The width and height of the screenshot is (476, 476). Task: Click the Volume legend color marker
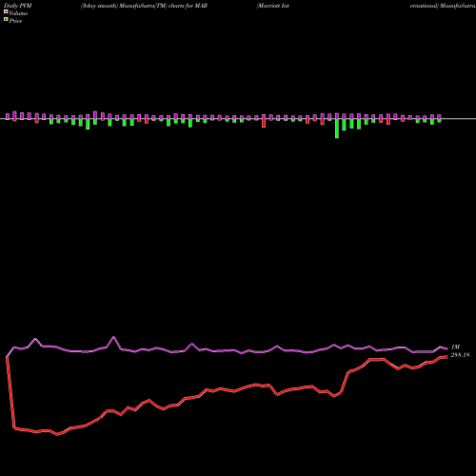coord(6,12)
